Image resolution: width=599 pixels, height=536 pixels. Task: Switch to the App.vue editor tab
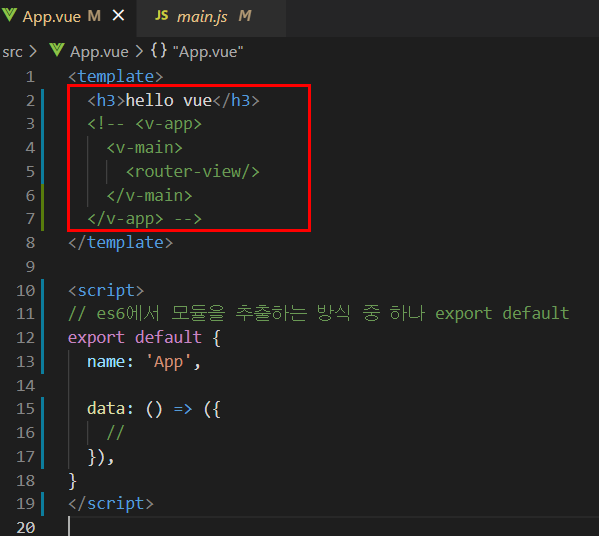pyautogui.click(x=68, y=17)
